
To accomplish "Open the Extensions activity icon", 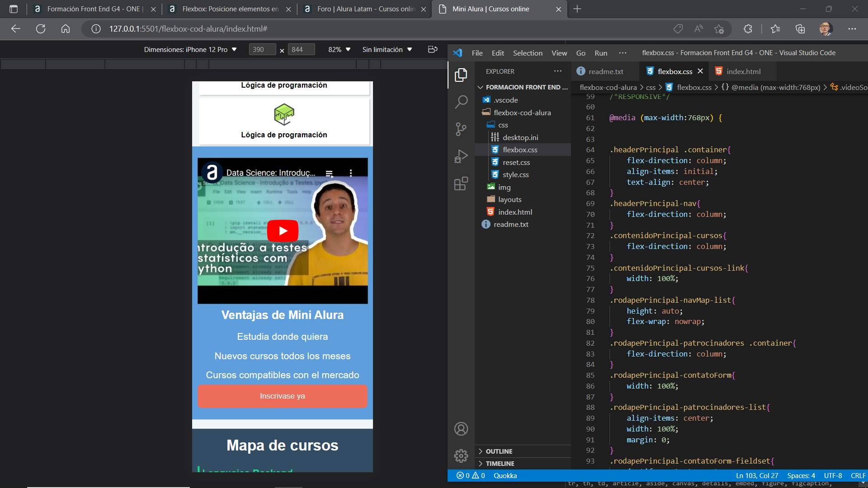I will pos(461,183).
